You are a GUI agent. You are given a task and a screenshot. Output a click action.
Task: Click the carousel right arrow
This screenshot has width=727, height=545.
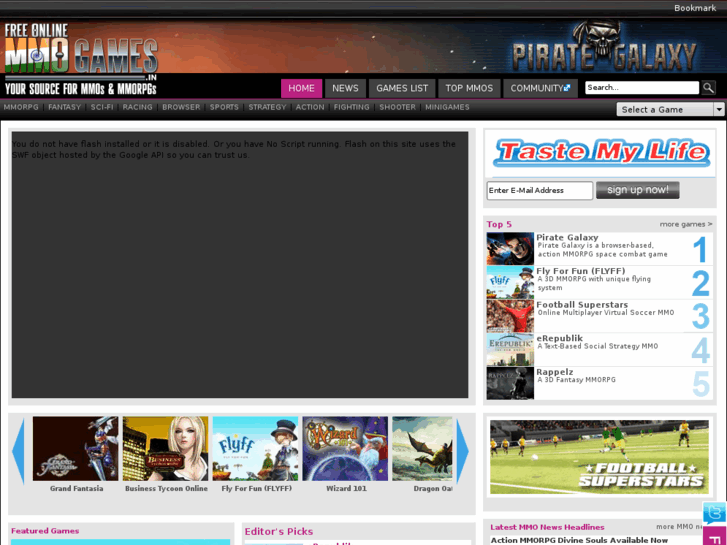[x=462, y=451]
